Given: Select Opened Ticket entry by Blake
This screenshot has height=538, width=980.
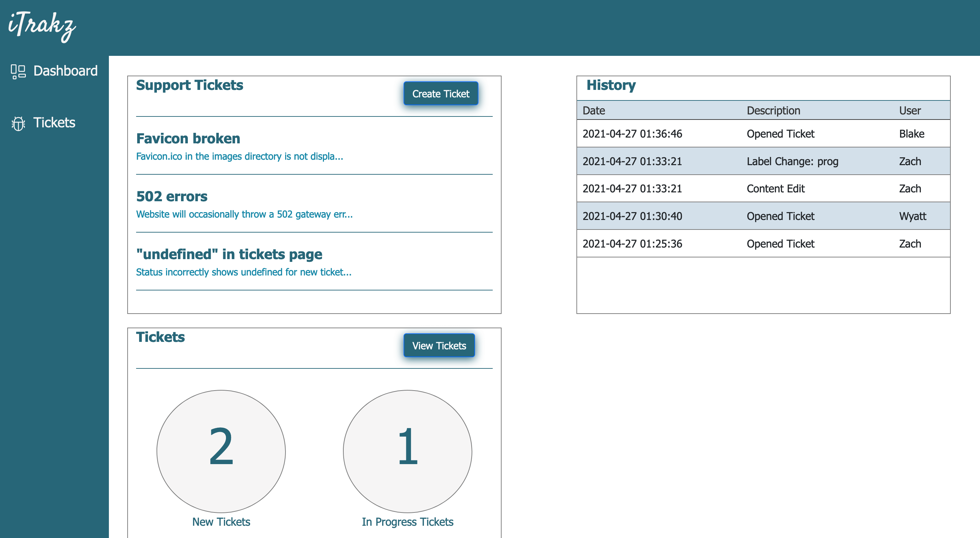Looking at the screenshot, I should coord(780,133).
